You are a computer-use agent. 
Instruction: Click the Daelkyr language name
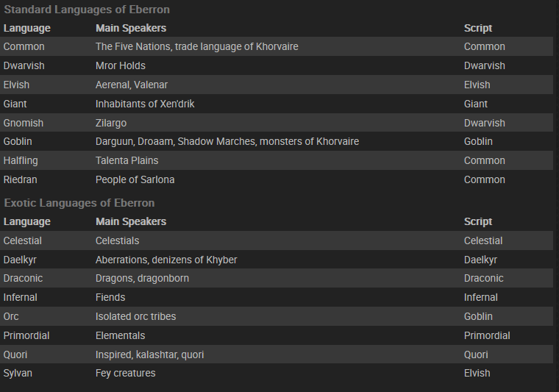(21, 260)
